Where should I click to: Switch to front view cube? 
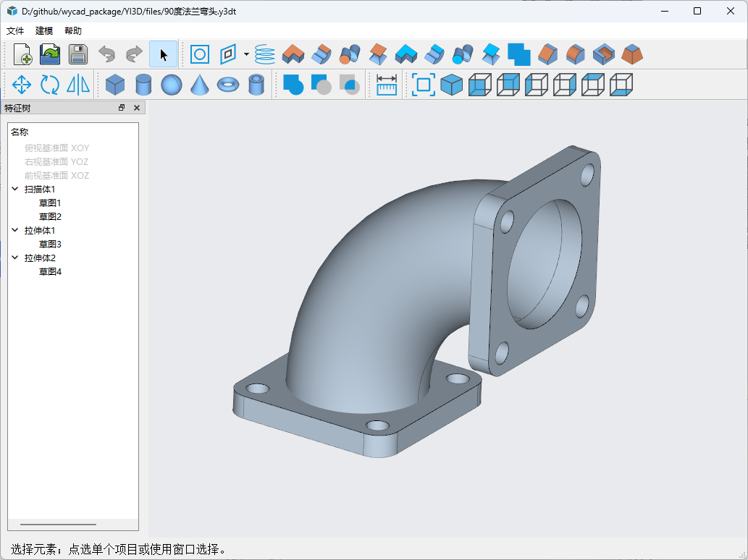click(480, 85)
